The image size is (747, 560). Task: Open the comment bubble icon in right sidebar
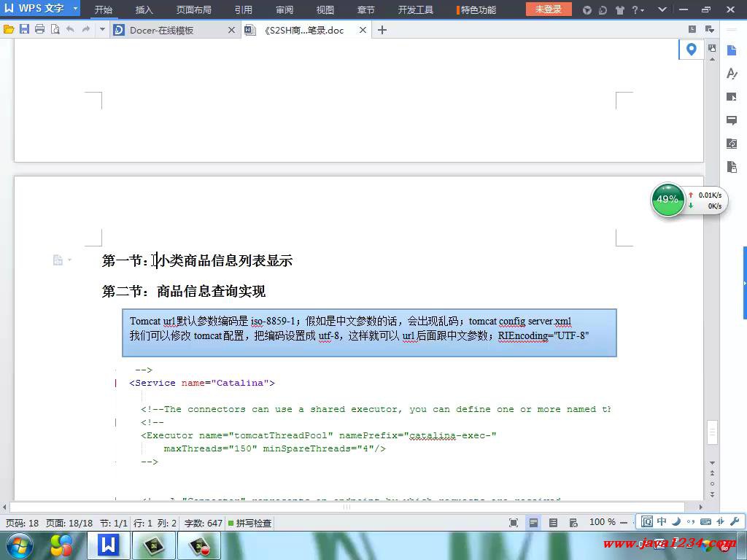(x=732, y=120)
